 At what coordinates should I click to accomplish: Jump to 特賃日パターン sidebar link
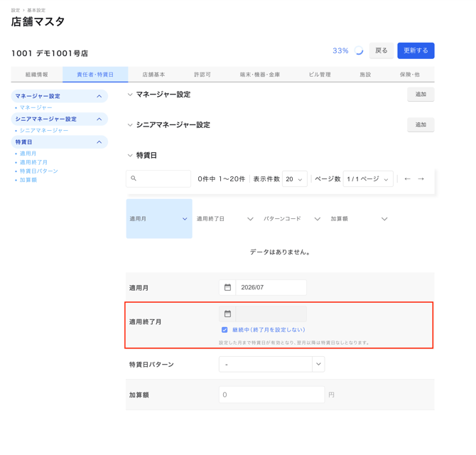tap(39, 171)
